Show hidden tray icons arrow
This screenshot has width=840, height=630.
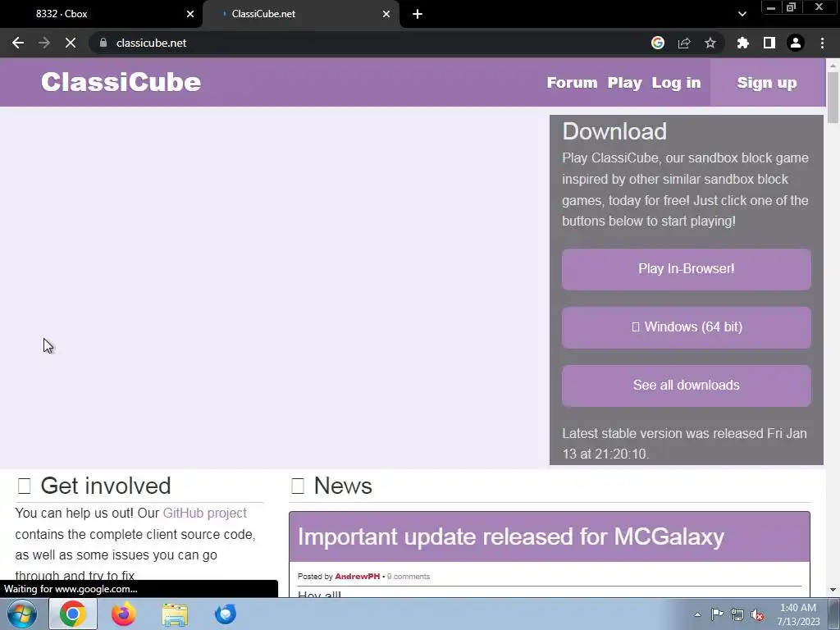pos(697,614)
